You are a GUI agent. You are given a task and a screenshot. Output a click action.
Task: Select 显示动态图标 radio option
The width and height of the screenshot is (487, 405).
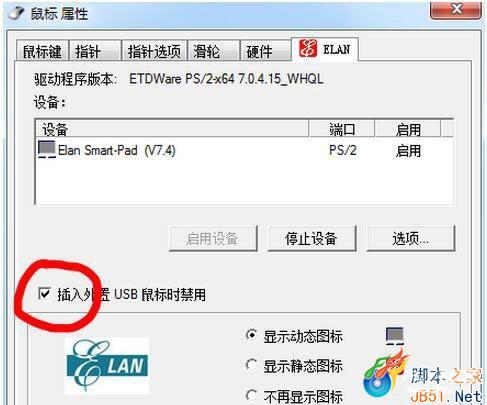252,335
